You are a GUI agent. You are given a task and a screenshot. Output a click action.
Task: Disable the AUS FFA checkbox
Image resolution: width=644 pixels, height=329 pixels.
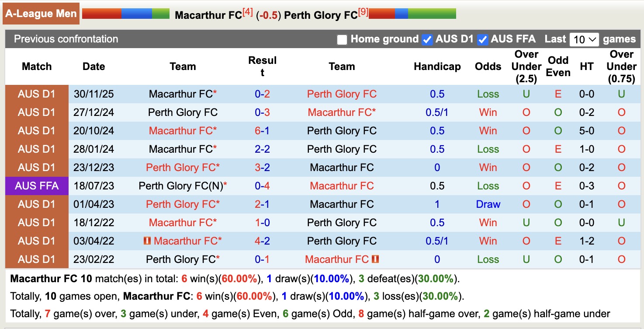(483, 39)
